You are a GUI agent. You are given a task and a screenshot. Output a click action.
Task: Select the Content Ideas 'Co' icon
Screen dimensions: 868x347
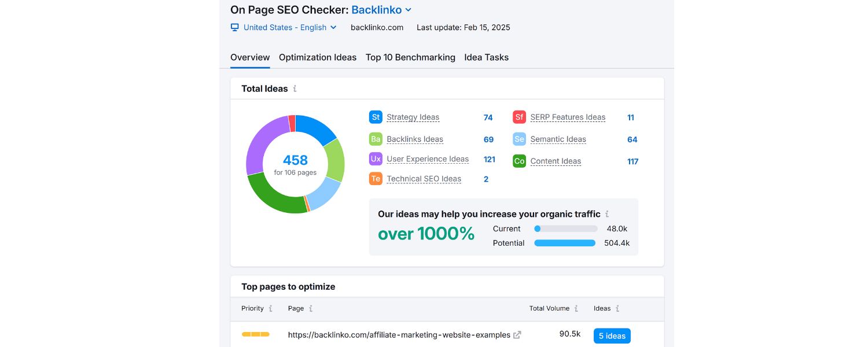pos(519,161)
